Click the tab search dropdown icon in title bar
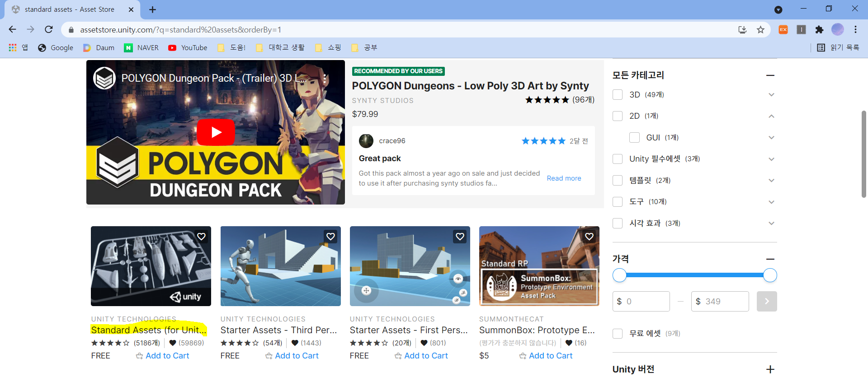The width and height of the screenshot is (868, 377). [x=778, y=9]
